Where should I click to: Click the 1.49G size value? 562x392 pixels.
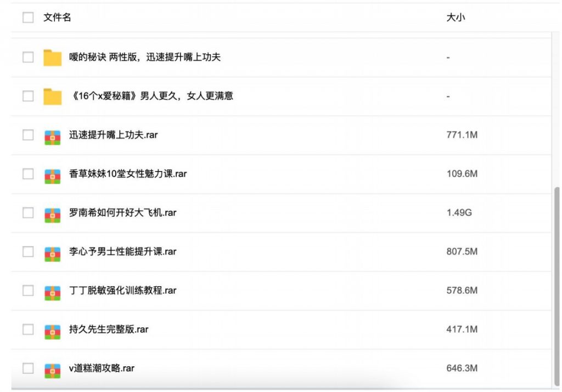(459, 213)
